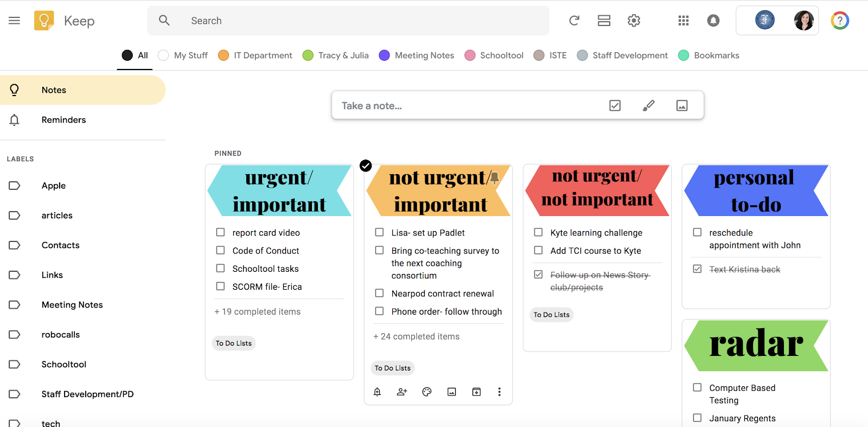Click the search magnifier icon
Image resolution: width=868 pixels, height=427 pixels.
[164, 21]
